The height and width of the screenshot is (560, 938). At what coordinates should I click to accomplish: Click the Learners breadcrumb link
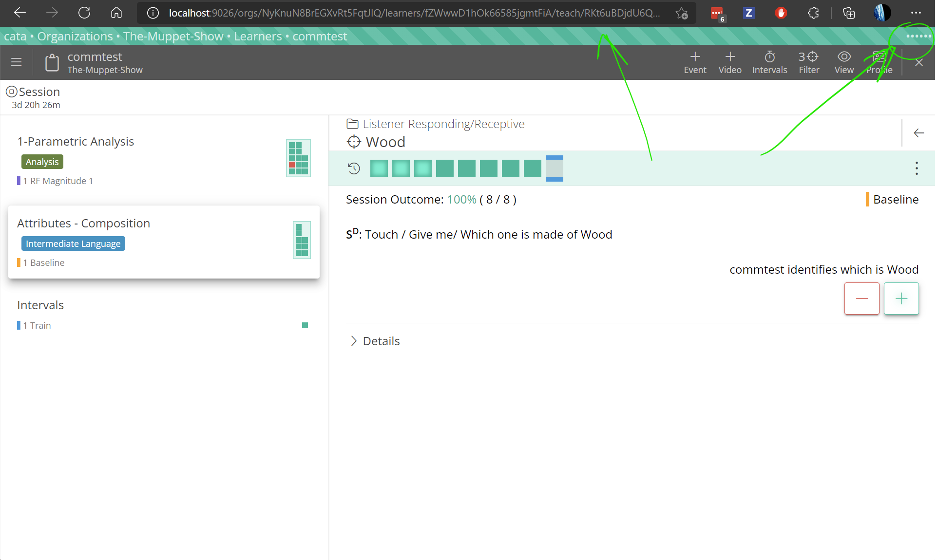(258, 37)
